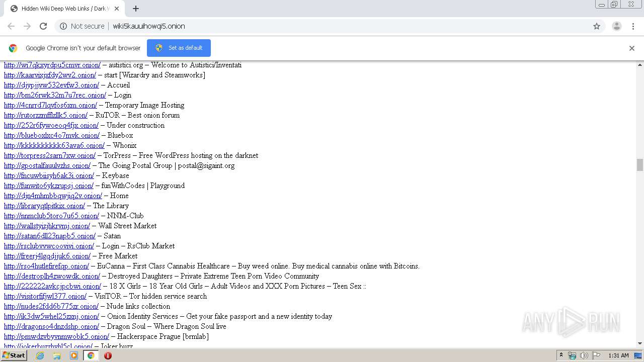The height and width of the screenshot is (362, 644).
Task: Open the volume control tray icon
Action: [584, 355]
